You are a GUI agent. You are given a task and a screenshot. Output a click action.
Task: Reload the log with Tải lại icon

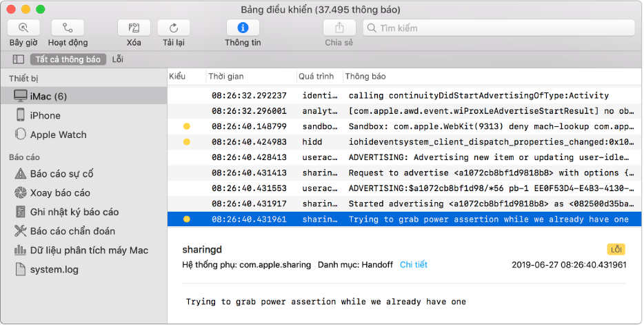(174, 28)
